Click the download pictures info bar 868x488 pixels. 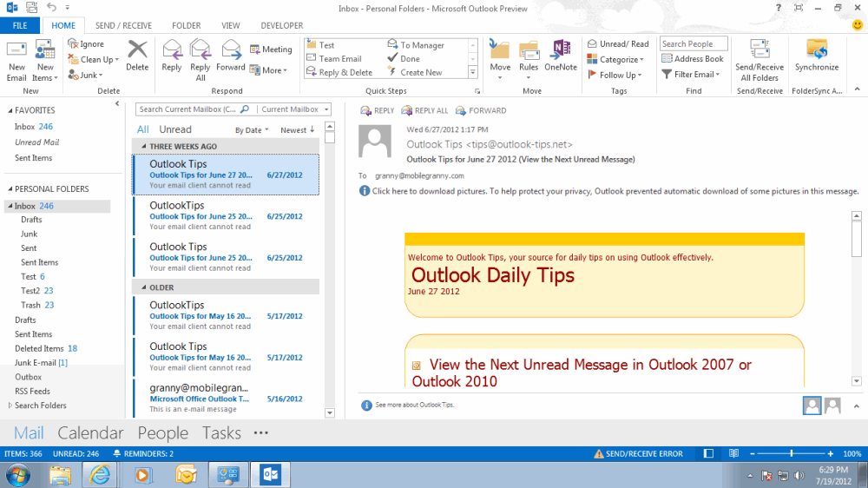(609, 191)
